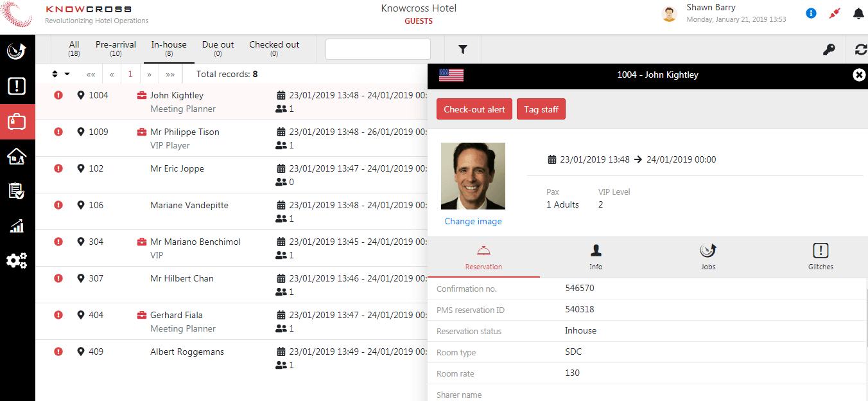Select the exclamation Glitches icon in the sidebar
The image size is (868, 401).
click(x=17, y=86)
